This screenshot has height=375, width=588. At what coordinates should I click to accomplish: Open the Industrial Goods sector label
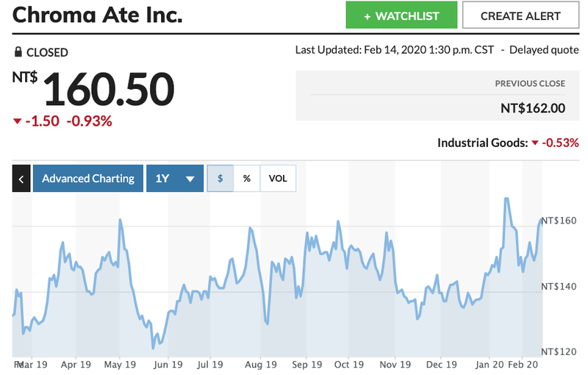click(x=483, y=143)
